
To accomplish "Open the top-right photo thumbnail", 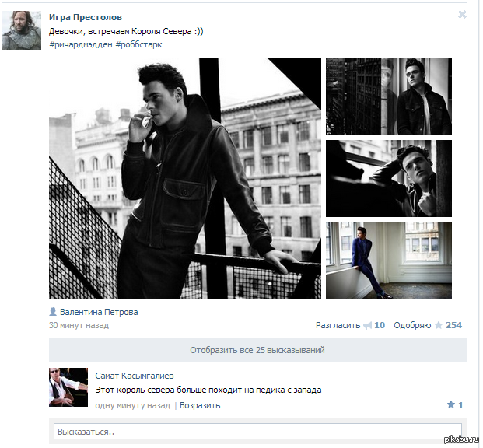I will point(388,97).
